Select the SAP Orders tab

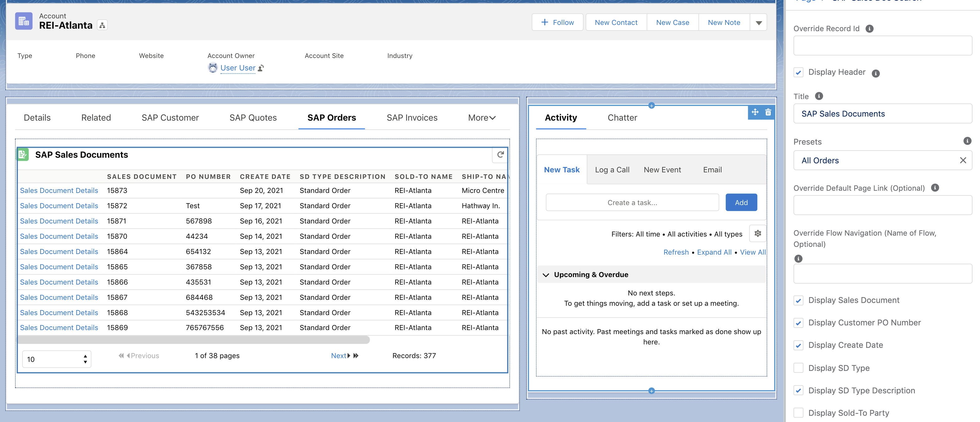(331, 118)
